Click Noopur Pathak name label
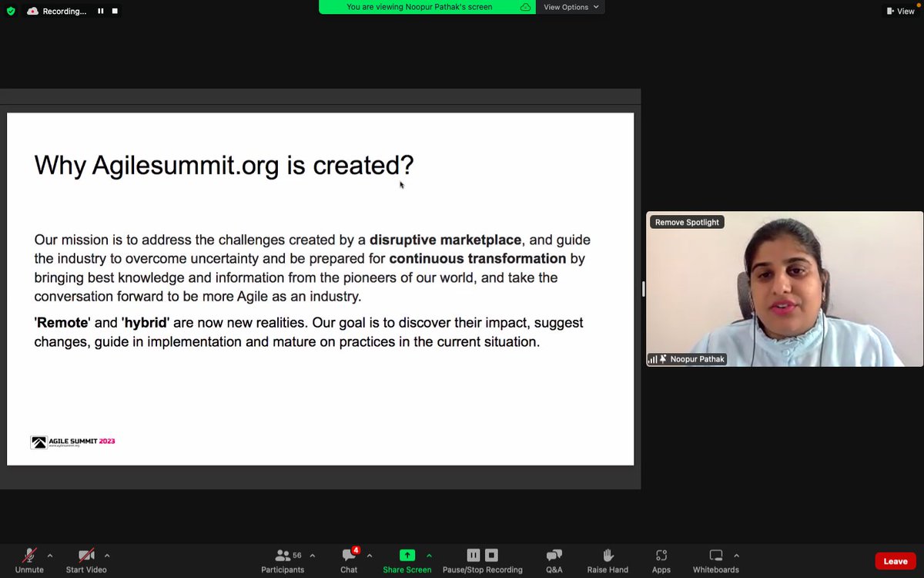Viewport: 924px width, 578px height. (x=698, y=359)
